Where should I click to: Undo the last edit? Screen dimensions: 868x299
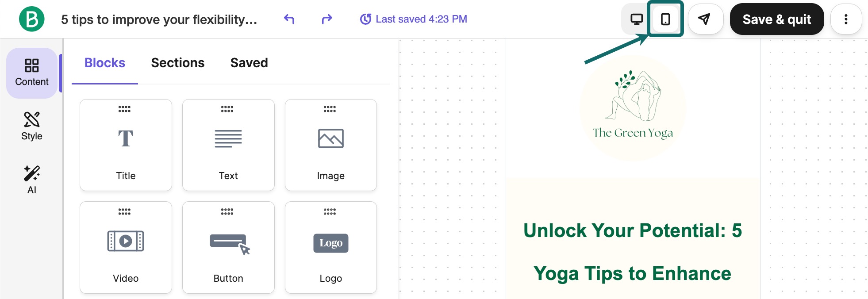pos(289,19)
